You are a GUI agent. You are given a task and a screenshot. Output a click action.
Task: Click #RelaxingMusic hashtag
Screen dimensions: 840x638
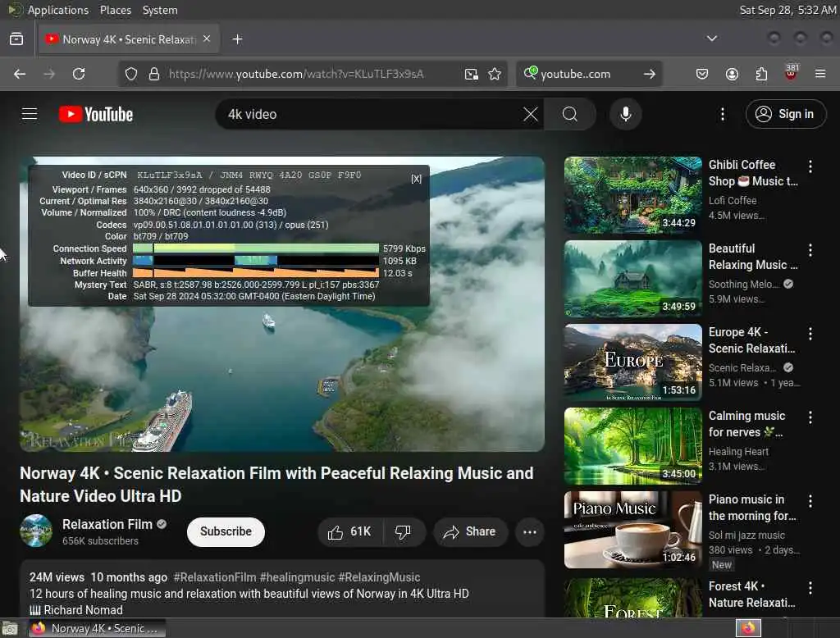click(x=379, y=577)
